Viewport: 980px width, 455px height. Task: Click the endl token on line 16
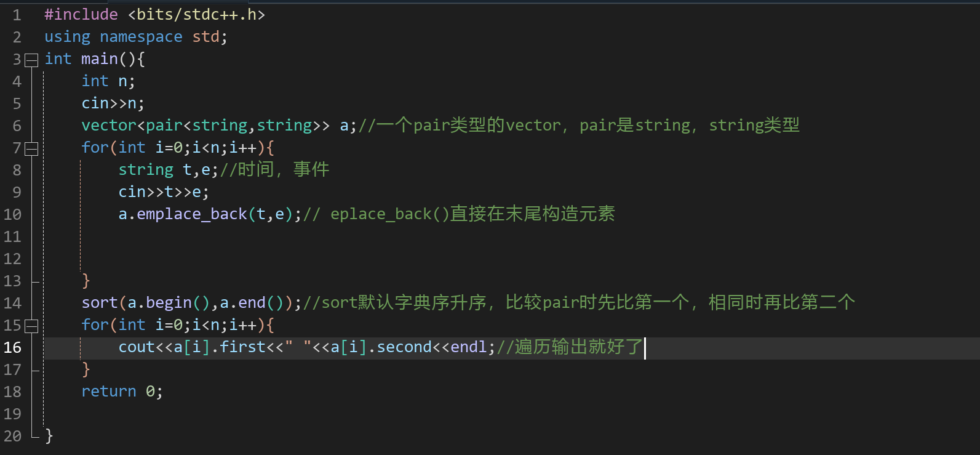coord(469,347)
